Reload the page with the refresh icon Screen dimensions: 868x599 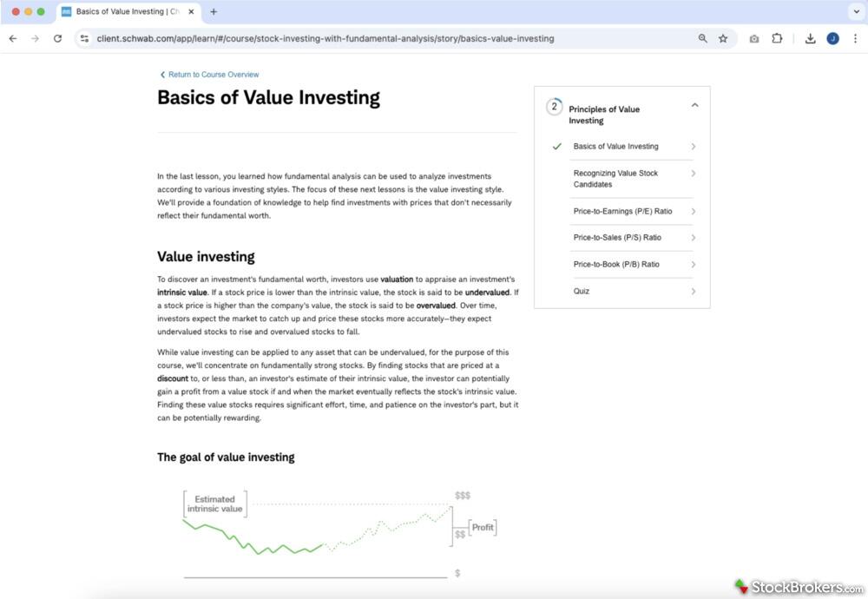click(58, 38)
